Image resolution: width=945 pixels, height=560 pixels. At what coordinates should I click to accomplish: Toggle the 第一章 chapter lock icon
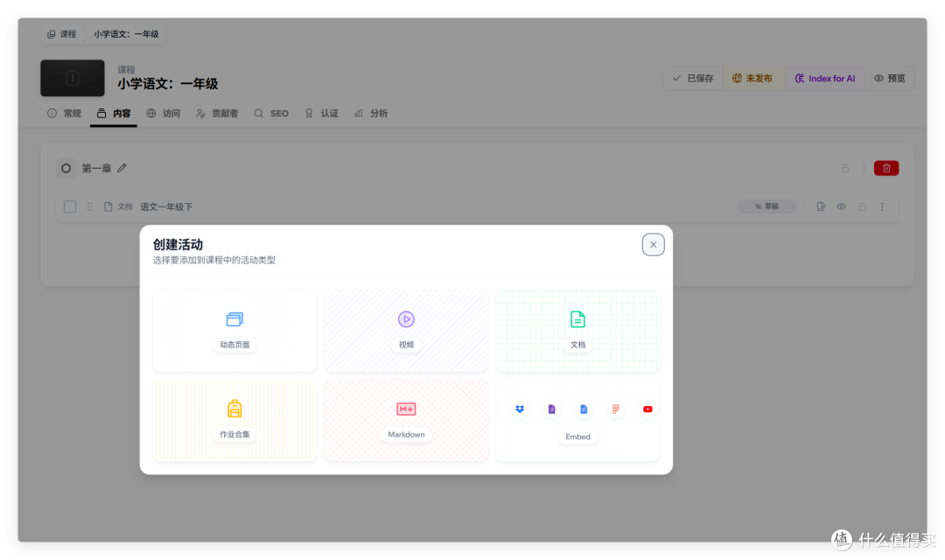pyautogui.click(x=845, y=168)
